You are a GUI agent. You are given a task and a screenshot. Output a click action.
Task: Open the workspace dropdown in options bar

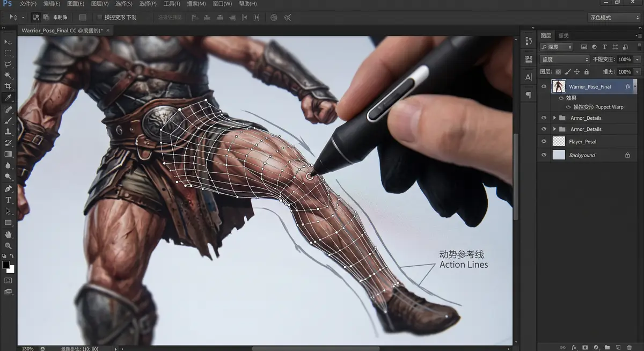(x=614, y=18)
